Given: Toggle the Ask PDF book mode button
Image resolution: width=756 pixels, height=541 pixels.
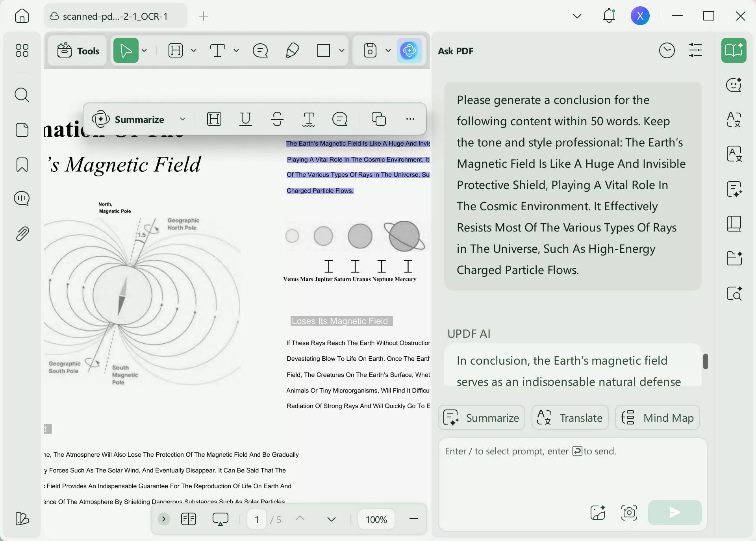Looking at the screenshot, I should pos(734,50).
